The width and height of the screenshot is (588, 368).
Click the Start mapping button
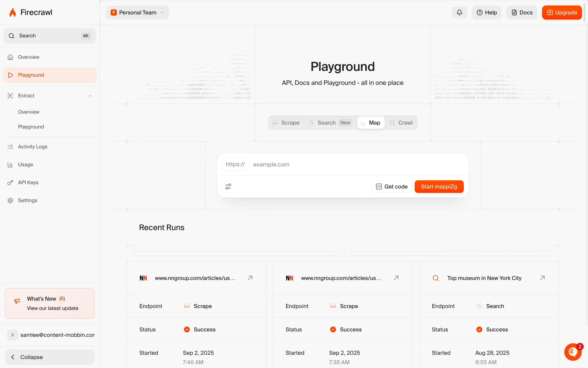(x=439, y=186)
